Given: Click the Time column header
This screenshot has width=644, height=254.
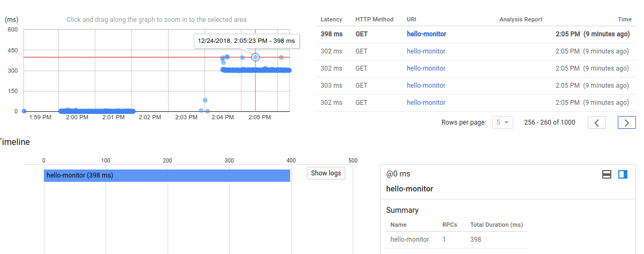Looking at the screenshot, I should pos(624,19).
